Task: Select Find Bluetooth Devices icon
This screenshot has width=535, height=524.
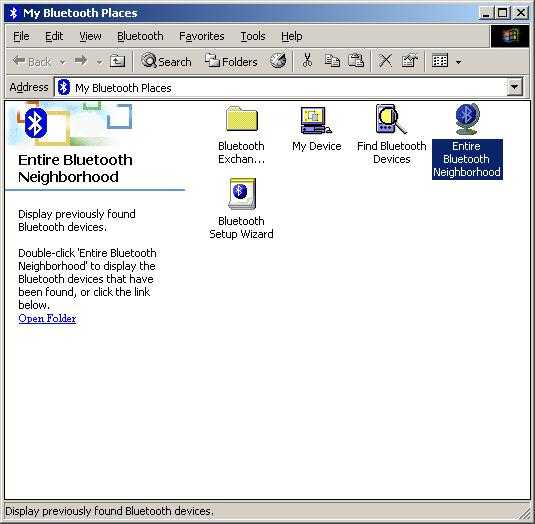Action: tap(391, 119)
